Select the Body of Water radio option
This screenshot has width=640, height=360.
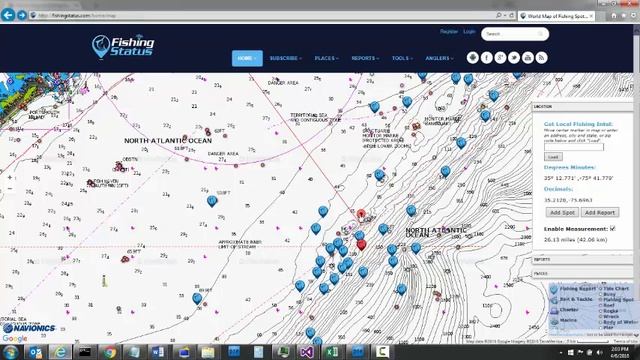(601, 322)
